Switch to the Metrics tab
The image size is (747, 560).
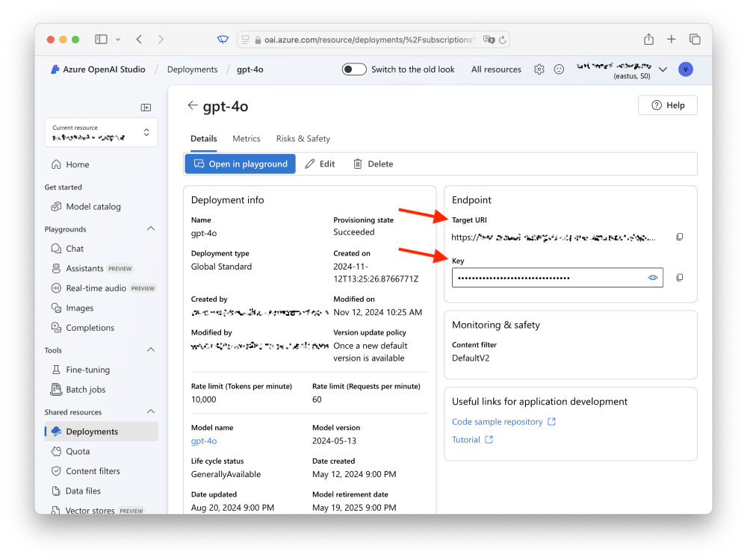point(246,138)
